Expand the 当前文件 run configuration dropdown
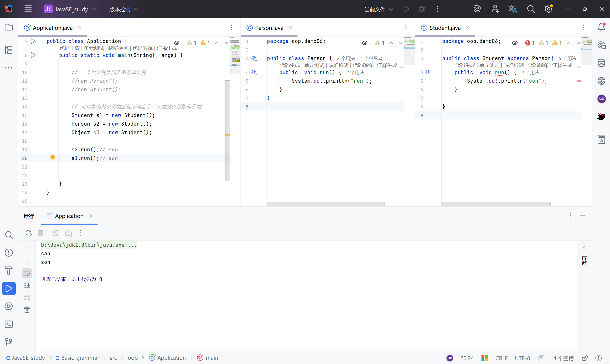 click(x=379, y=9)
